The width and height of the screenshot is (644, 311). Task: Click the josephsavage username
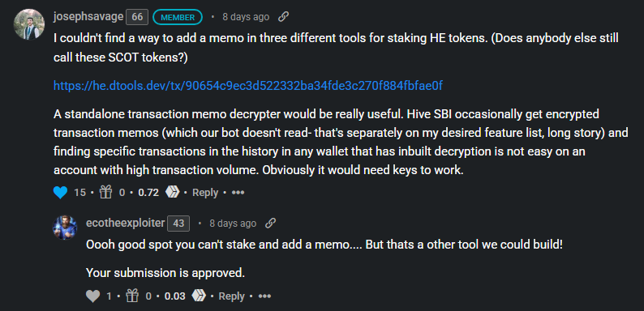click(88, 17)
